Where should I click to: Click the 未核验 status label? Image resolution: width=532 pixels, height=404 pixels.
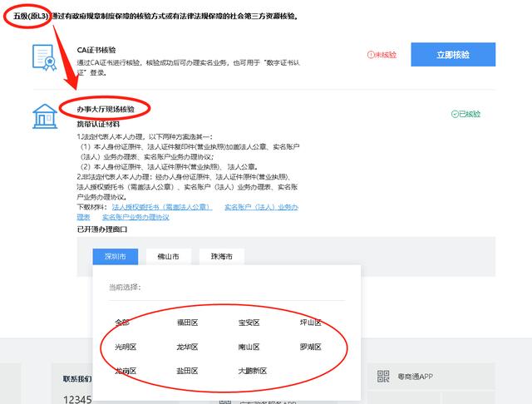(382, 55)
